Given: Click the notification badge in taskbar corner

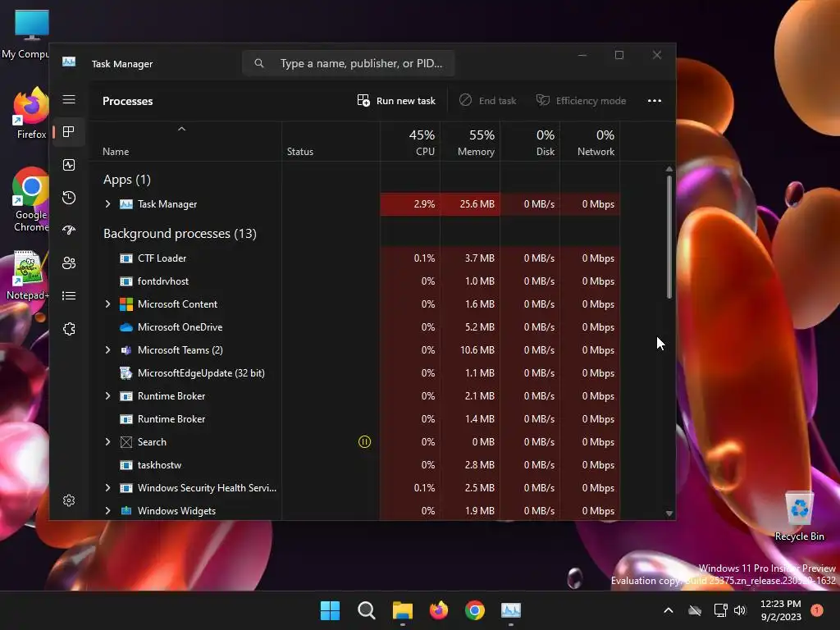Looking at the screenshot, I should (x=817, y=610).
